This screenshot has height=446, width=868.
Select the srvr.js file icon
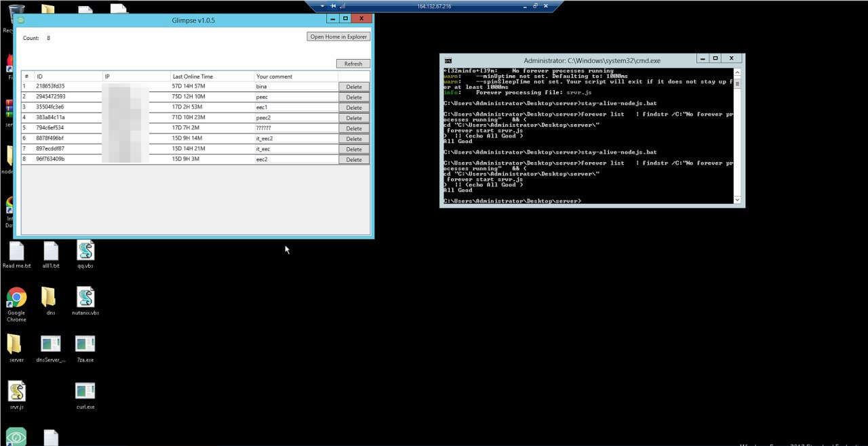[x=16, y=392]
